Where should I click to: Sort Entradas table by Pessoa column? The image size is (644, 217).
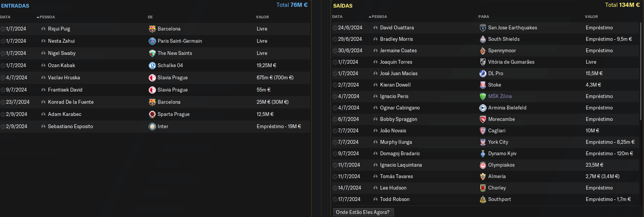click(47, 17)
